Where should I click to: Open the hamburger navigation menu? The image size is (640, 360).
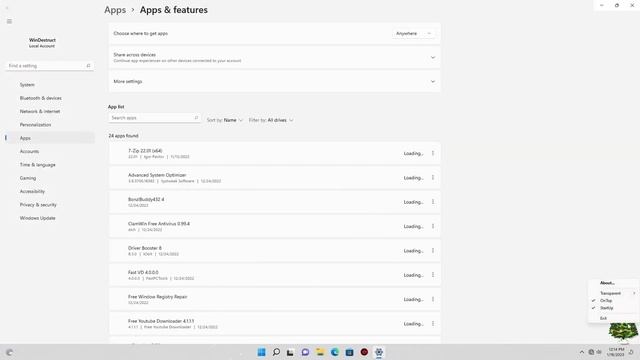(x=9, y=21)
